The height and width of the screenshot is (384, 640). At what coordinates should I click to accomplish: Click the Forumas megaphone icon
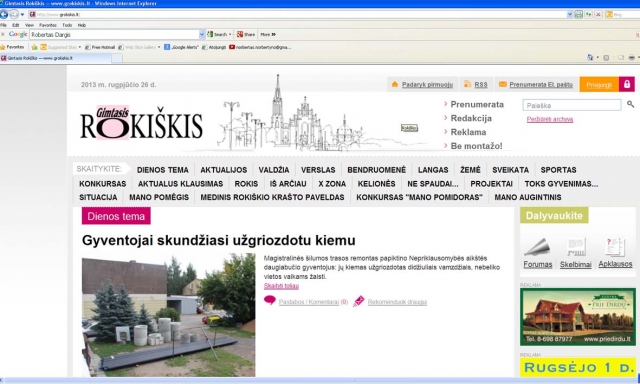point(538,247)
